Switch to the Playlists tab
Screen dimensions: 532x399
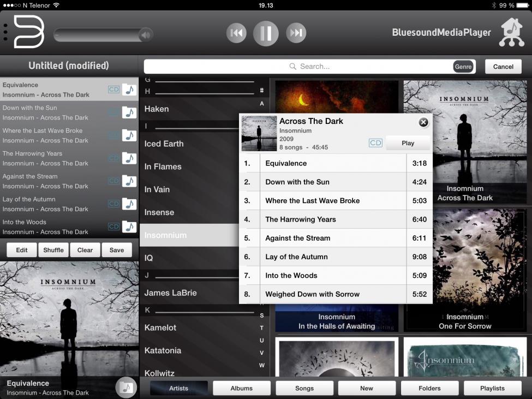[492, 388]
